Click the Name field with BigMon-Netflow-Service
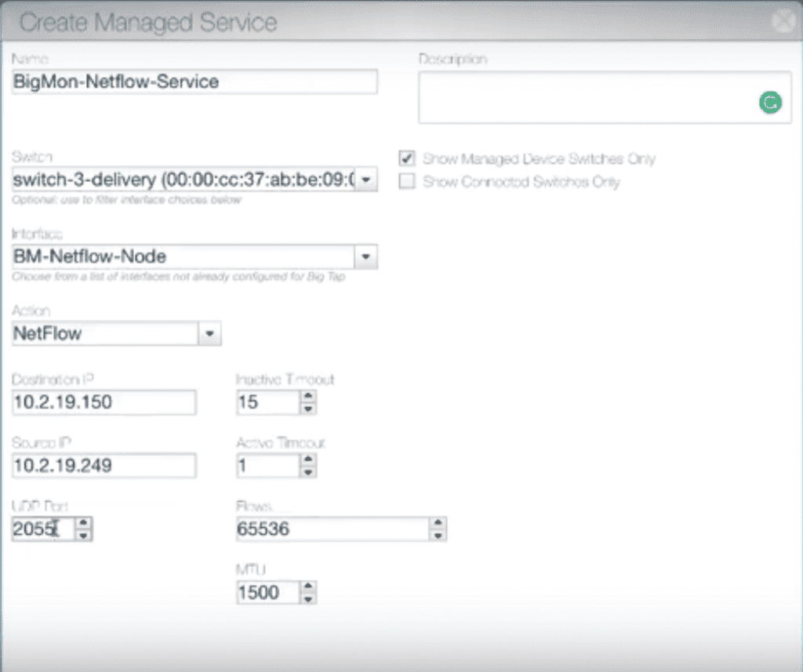 (x=194, y=82)
